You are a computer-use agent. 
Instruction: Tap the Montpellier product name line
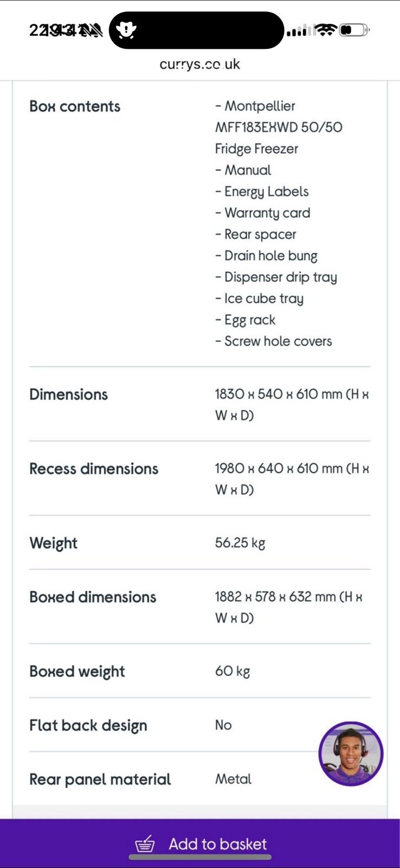(256, 106)
